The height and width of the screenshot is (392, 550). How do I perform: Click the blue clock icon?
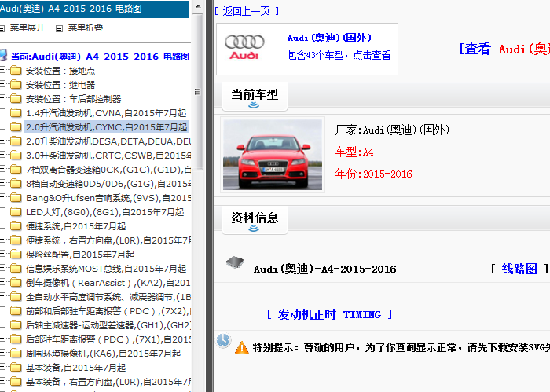point(223,340)
